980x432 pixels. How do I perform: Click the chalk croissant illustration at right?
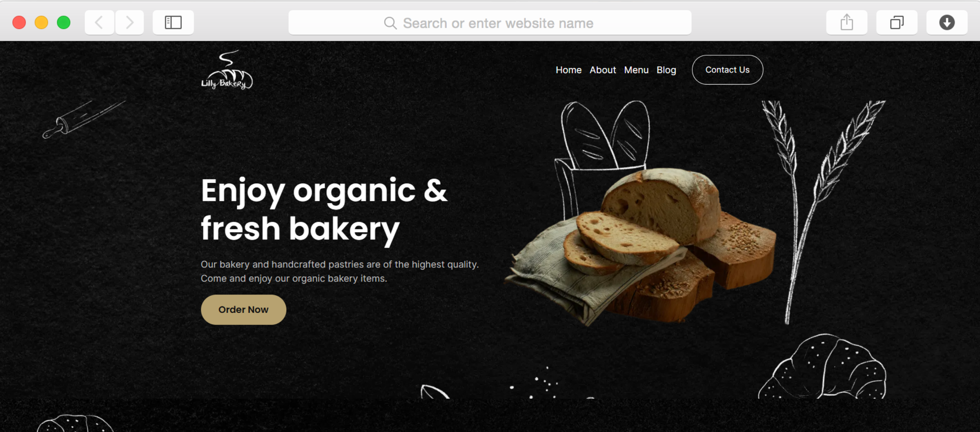(822, 366)
